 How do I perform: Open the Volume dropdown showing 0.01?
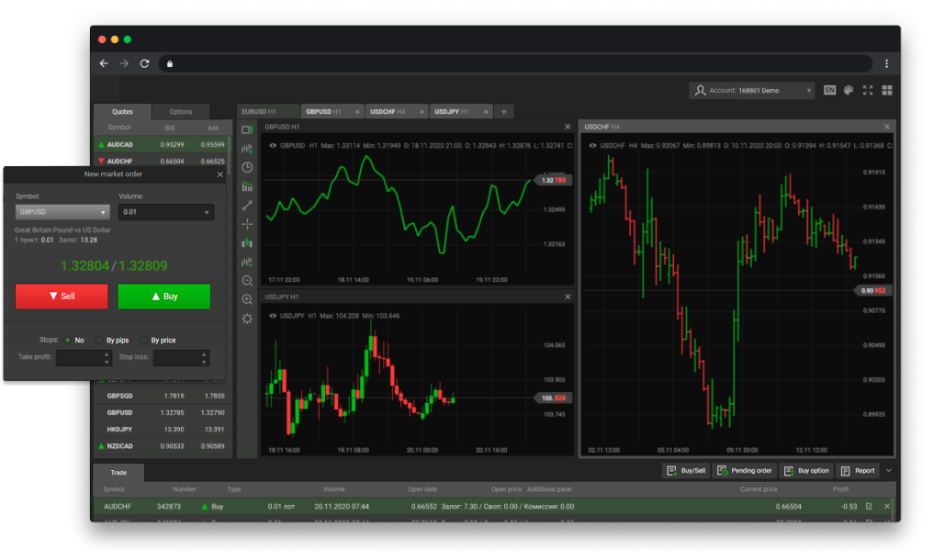coord(166,212)
